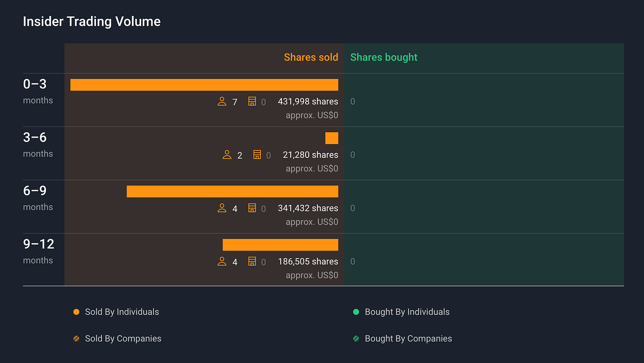Click the 431,998 shares label
The height and width of the screenshot is (363, 644).
(x=308, y=102)
